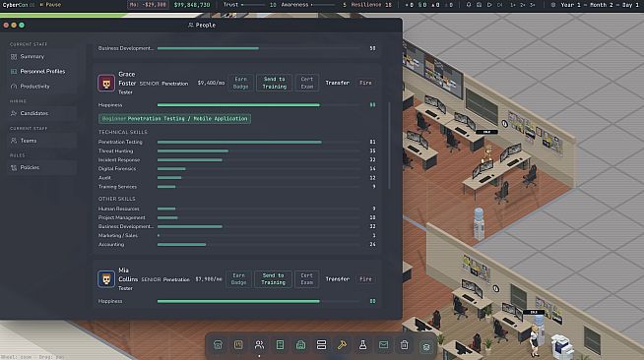This screenshot has width=644, height=360.
Task: Click the Year 1 – Month 2 – Day 1 date
Action: (600, 5)
